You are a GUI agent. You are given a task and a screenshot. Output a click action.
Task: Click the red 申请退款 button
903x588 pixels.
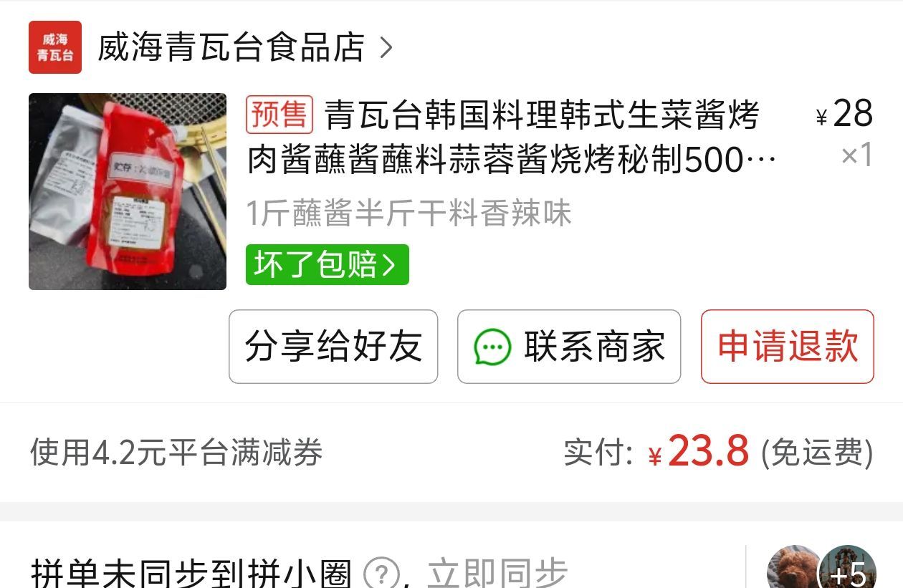[788, 347]
